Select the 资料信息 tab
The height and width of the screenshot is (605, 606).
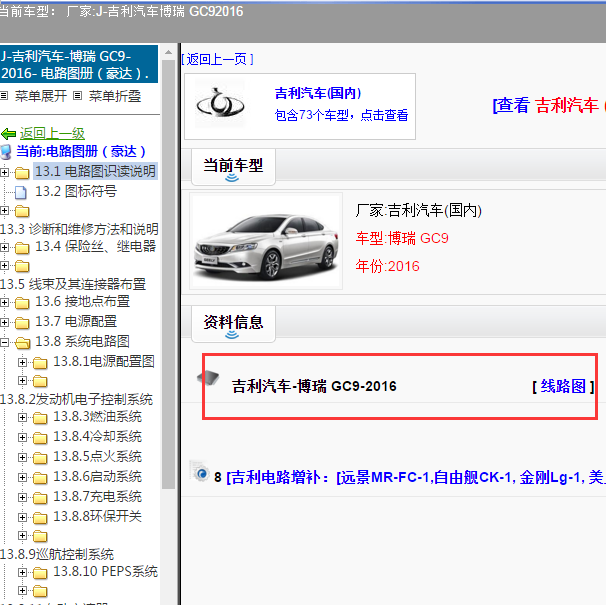[x=233, y=324]
